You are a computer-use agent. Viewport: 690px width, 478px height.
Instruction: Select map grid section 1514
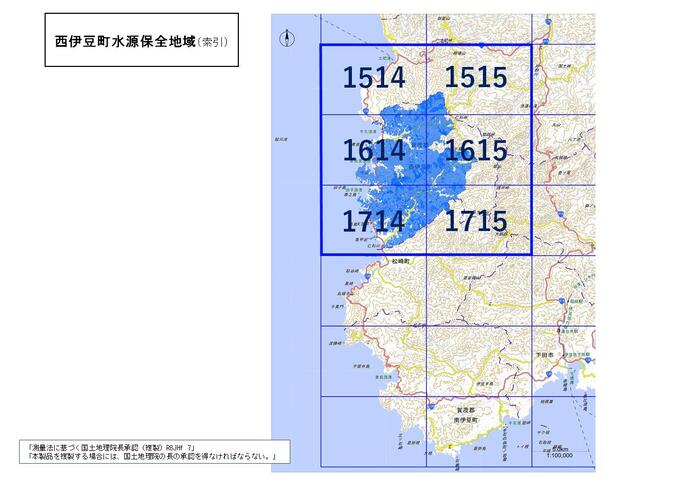[x=374, y=77]
